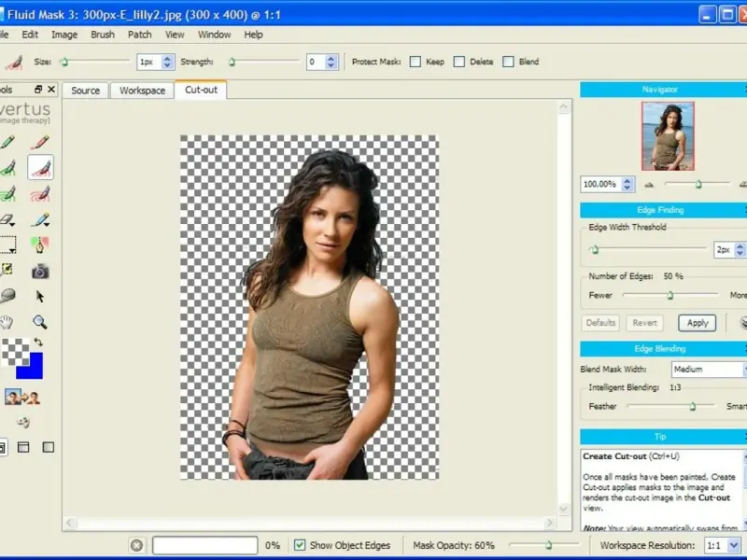This screenshot has height=560, width=747.
Task: Select the Zoom magnifier tool
Action: click(x=40, y=322)
